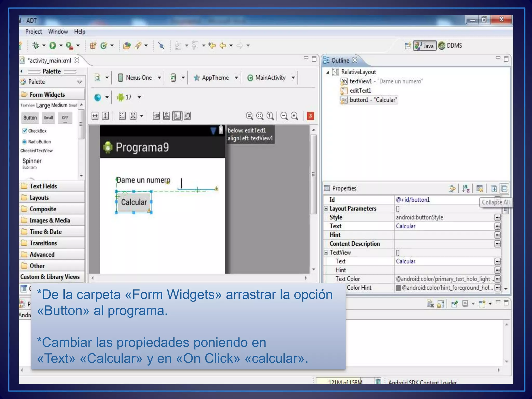The height and width of the screenshot is (399, 532).
Task: Click the show constraints toggle icon
Action: tap(177, 116)
